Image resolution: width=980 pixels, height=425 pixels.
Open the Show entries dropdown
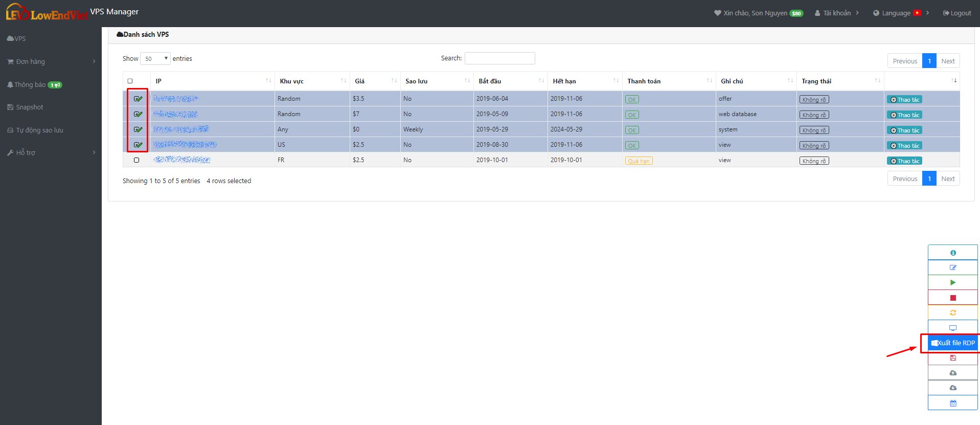(x=155, y=58)
